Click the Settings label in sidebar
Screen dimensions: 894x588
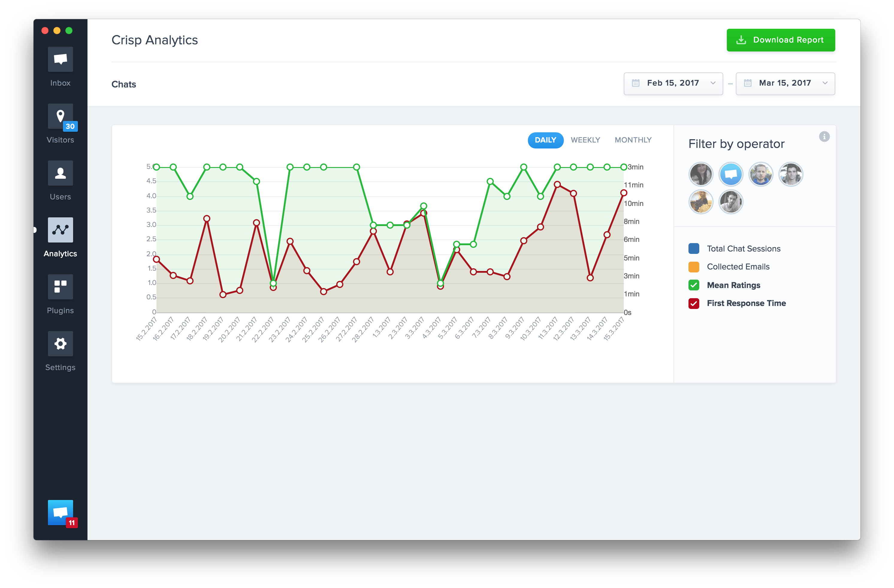pyautogui.click(x=60, y=368)
